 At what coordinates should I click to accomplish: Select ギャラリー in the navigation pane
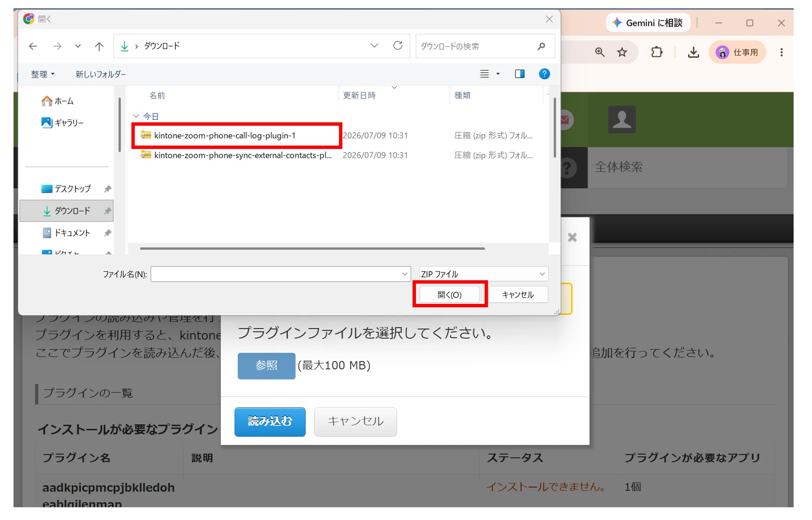click(x=62, y=123)
